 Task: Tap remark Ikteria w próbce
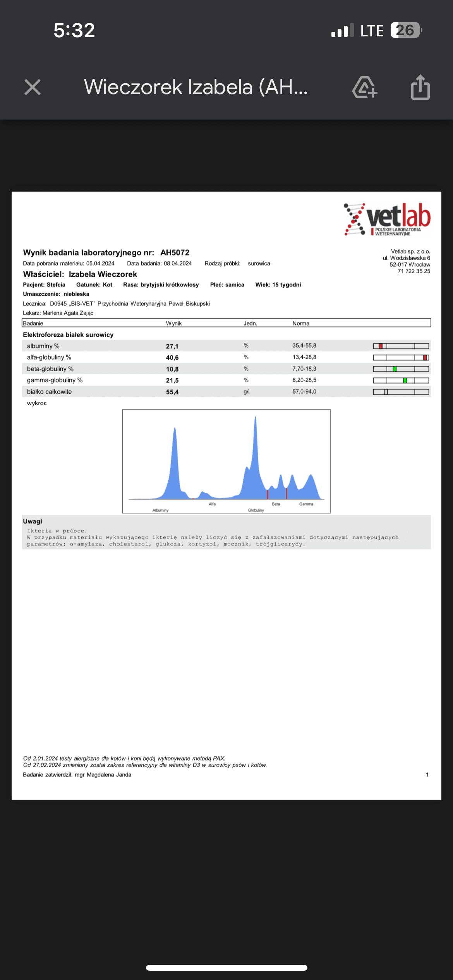(x=57, y=531)
